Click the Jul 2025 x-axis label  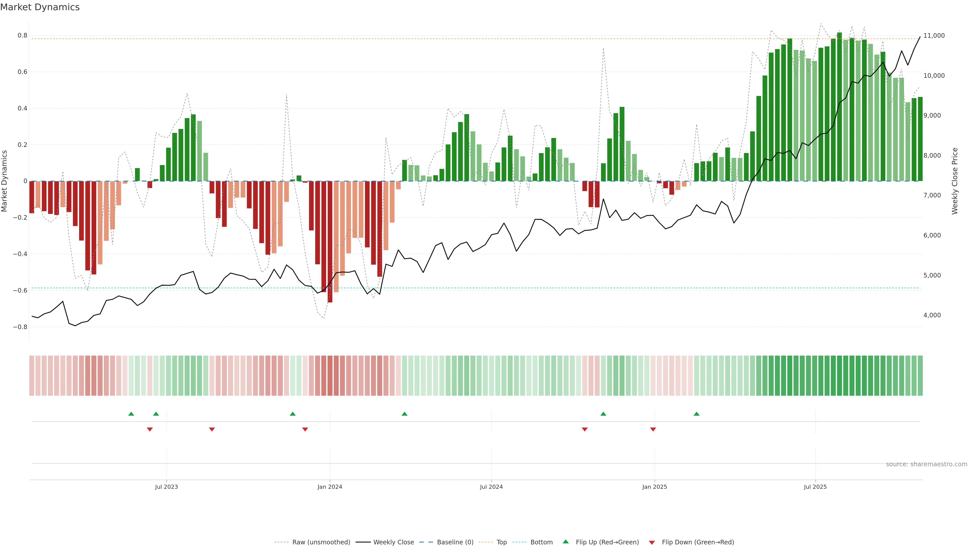pyautogui.click(x=815, y=487)
